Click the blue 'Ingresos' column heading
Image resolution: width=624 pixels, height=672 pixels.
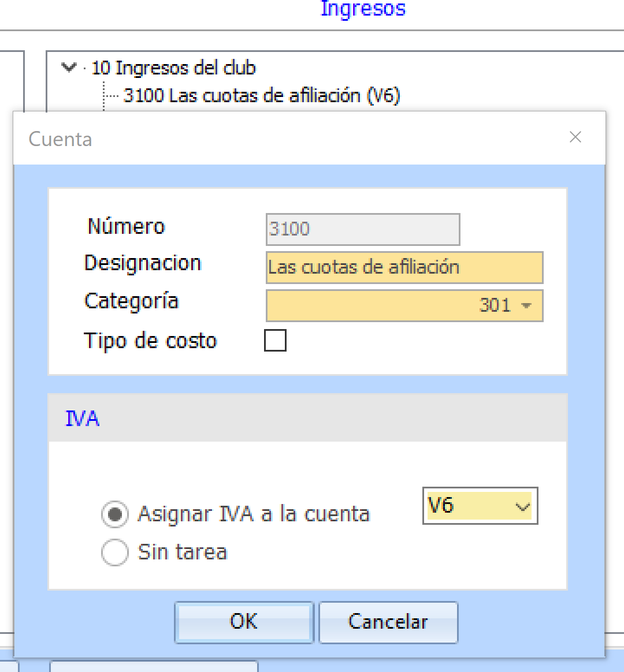pyautogui.click(x=363, y=9)
